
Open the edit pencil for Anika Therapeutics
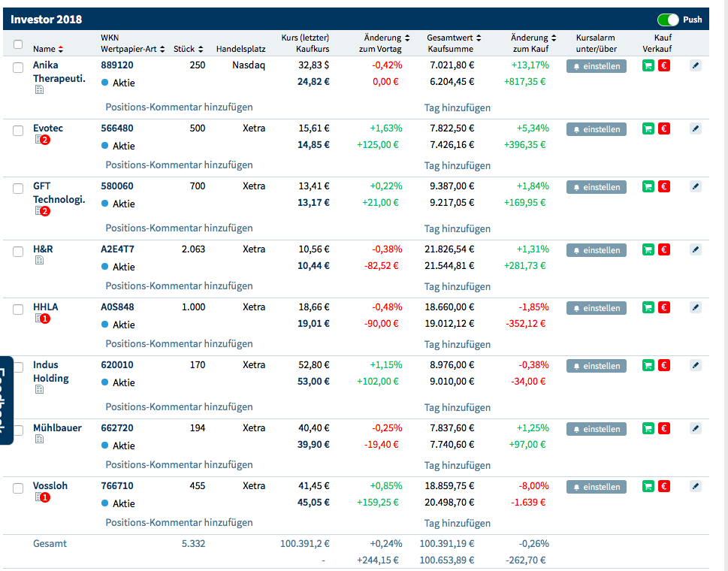696,65
